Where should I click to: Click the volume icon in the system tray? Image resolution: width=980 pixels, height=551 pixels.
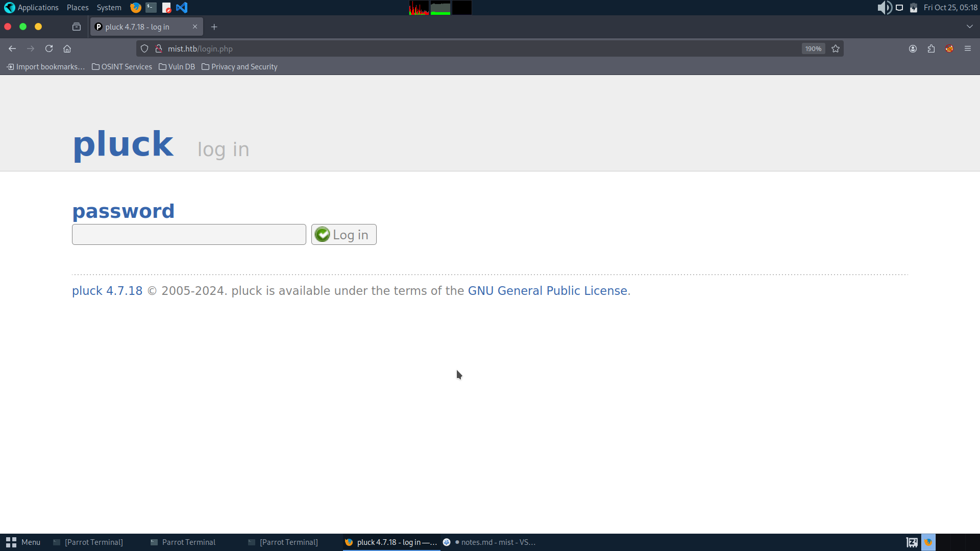pyautogui.click(x=884, y=8)
